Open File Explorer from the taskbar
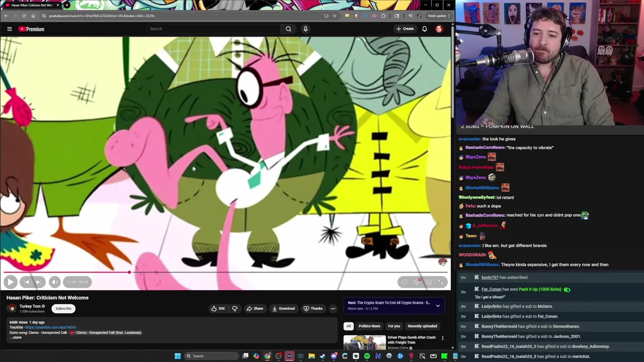The height and width of the screenshot is (362, 644). pos(311,356)
